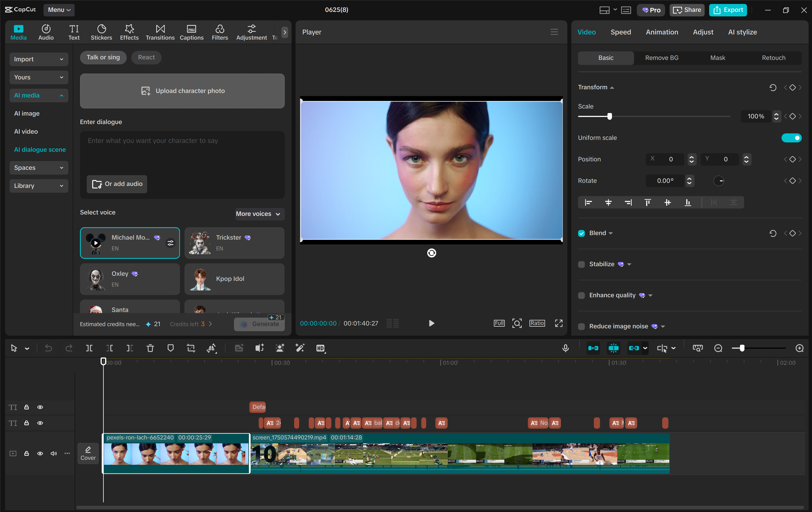Viewport: 812px width, 512px height.
Task: Start a voiceover recording with the microphone icon
Action: pos(566,348)
